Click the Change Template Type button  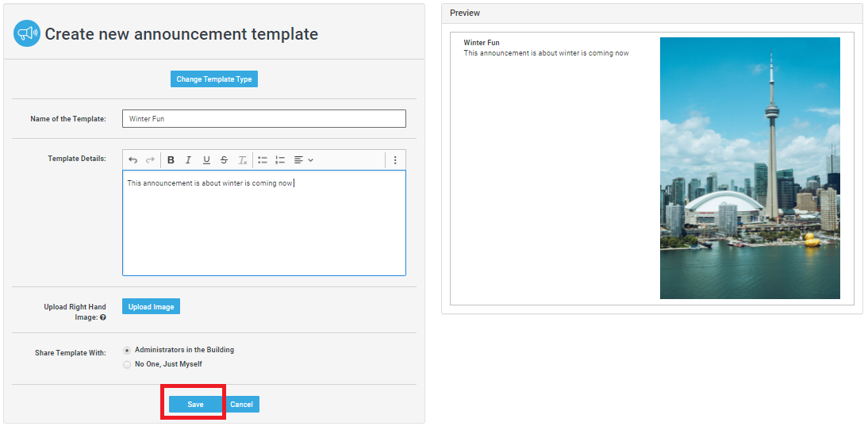[214, 79]
